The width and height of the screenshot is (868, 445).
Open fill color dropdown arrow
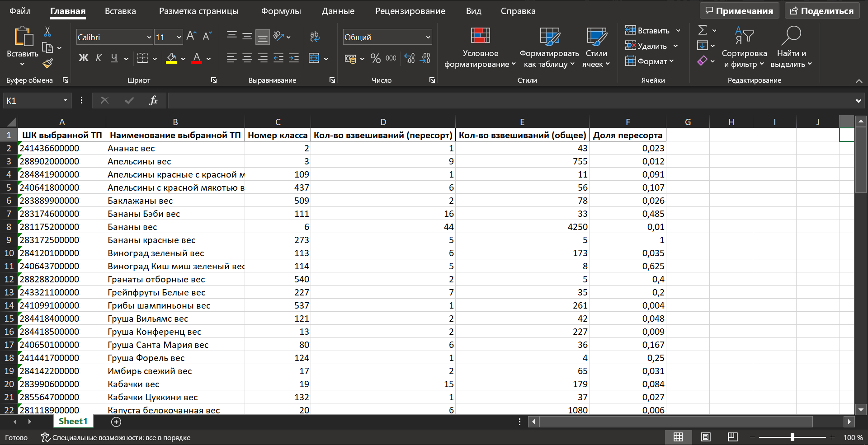(x=183, y=59)
